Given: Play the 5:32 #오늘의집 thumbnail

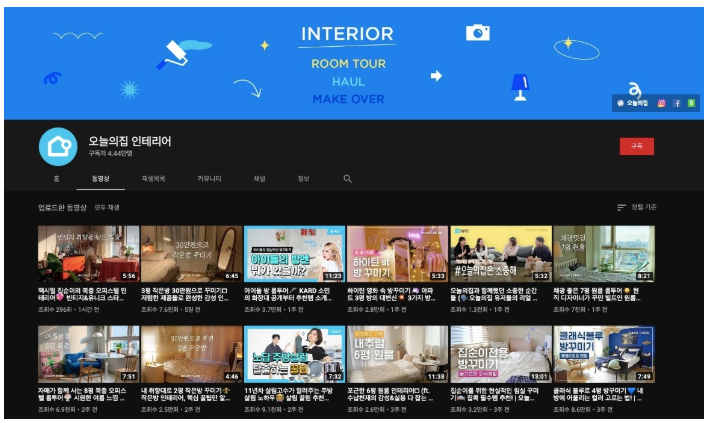Looking at the screenshot, I should click(x=501, y=254).
